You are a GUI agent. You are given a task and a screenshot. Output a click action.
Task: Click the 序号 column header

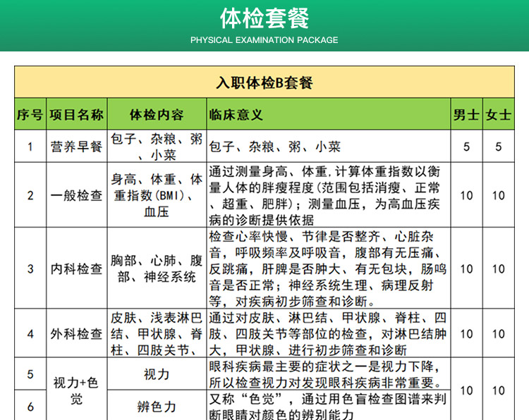(30, 114)
